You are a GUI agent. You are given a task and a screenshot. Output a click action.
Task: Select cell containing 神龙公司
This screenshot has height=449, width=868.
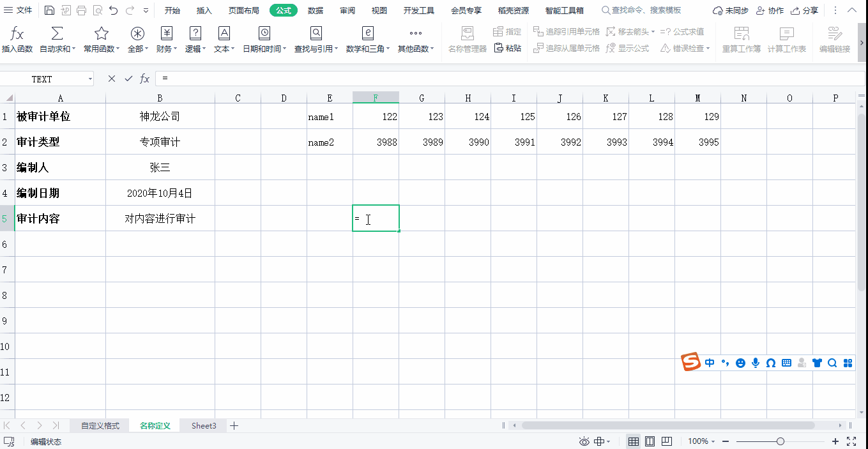pyautogui.click(x=160, y=116)
